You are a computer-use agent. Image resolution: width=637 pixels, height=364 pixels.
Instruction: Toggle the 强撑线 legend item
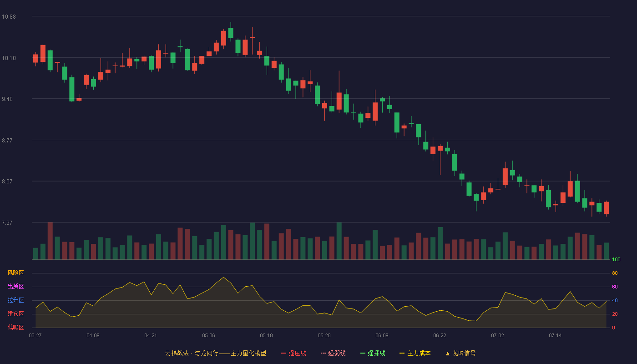point(373,353)
